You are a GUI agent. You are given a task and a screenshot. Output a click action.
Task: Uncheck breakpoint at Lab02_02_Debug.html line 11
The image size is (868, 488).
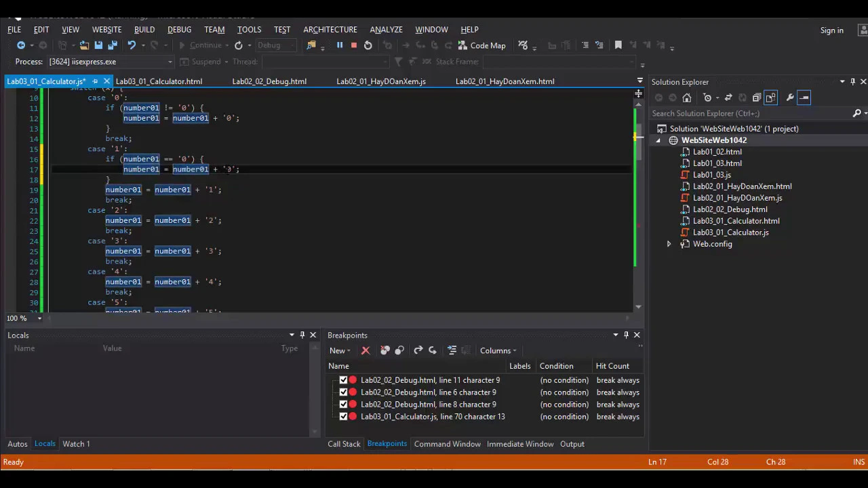point(343,380)
